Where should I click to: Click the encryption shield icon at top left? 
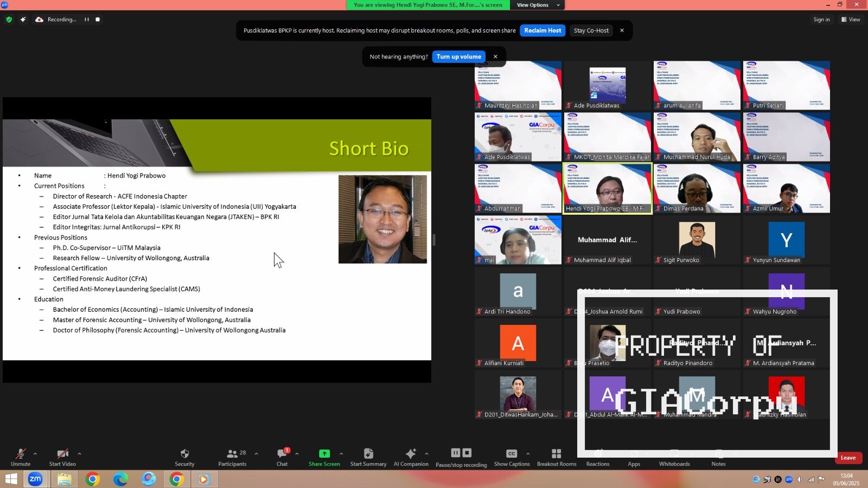coord(9,20)
